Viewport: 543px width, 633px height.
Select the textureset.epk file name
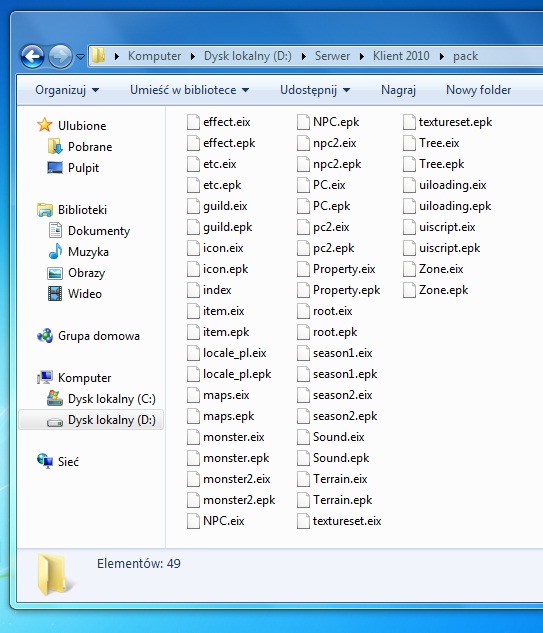click(x=455, y=122)
